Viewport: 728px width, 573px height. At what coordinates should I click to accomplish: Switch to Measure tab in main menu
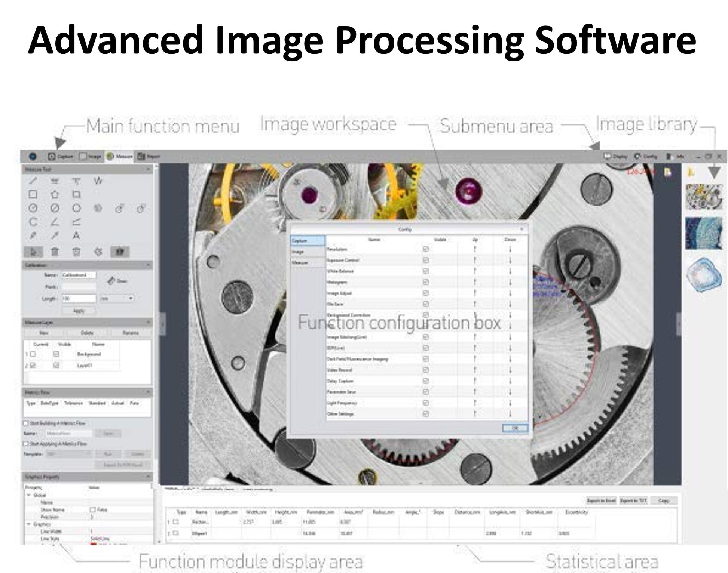tap(119, 157)
